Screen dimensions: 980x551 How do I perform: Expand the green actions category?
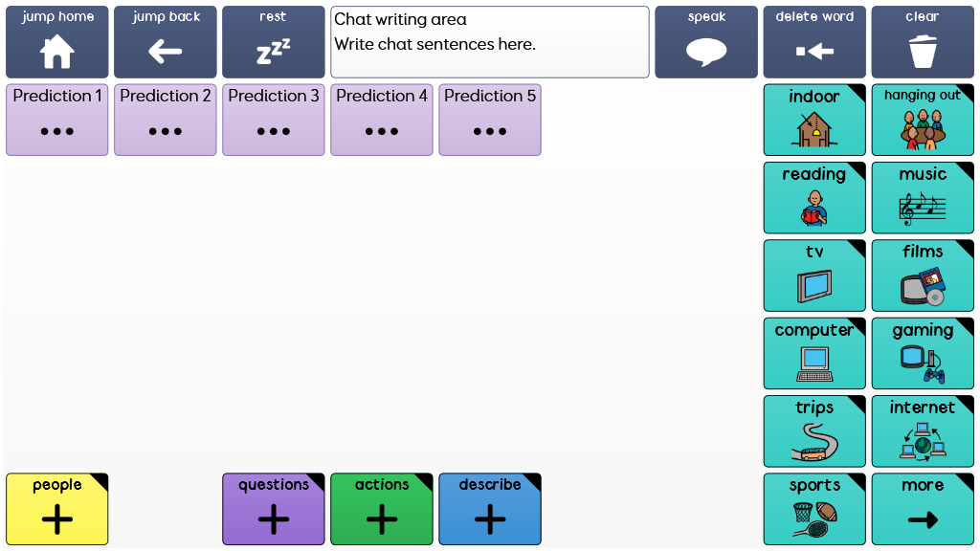(x=381, y=509)
